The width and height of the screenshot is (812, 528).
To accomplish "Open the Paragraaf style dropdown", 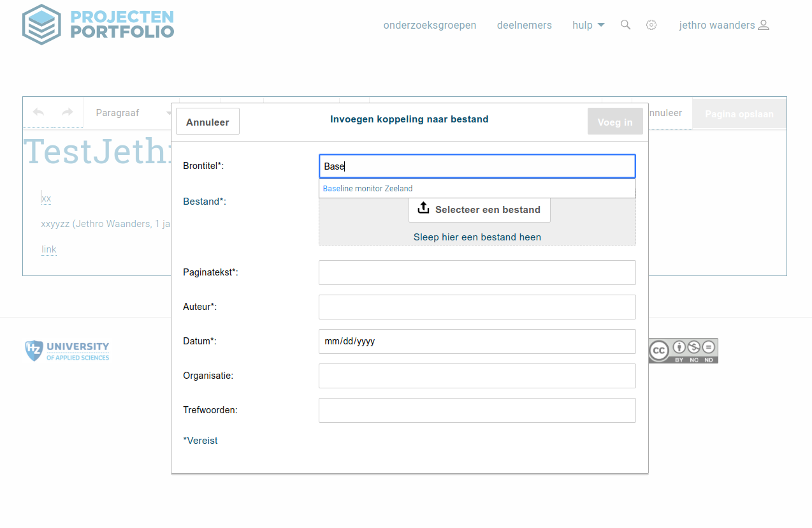I will 127,113.
